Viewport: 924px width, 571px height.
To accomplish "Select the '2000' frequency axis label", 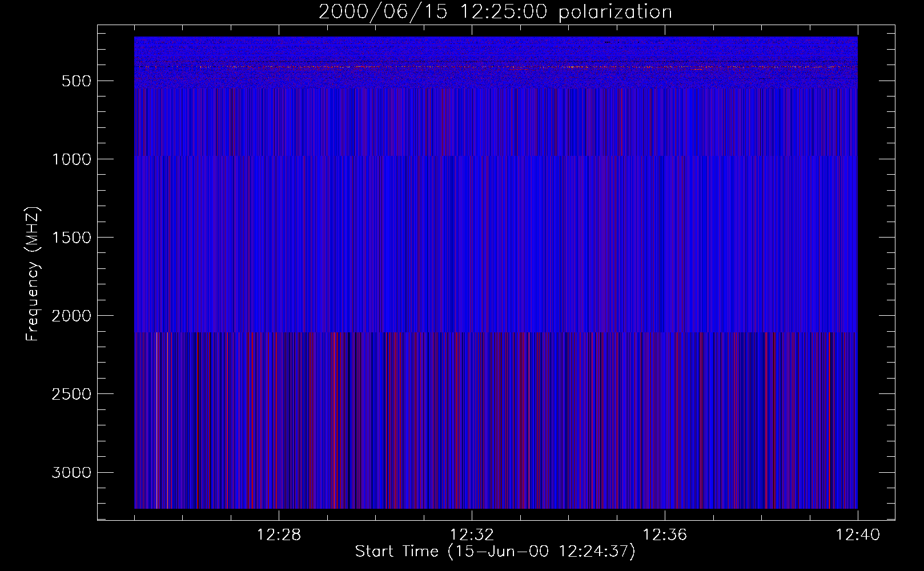I will [71, 316].
